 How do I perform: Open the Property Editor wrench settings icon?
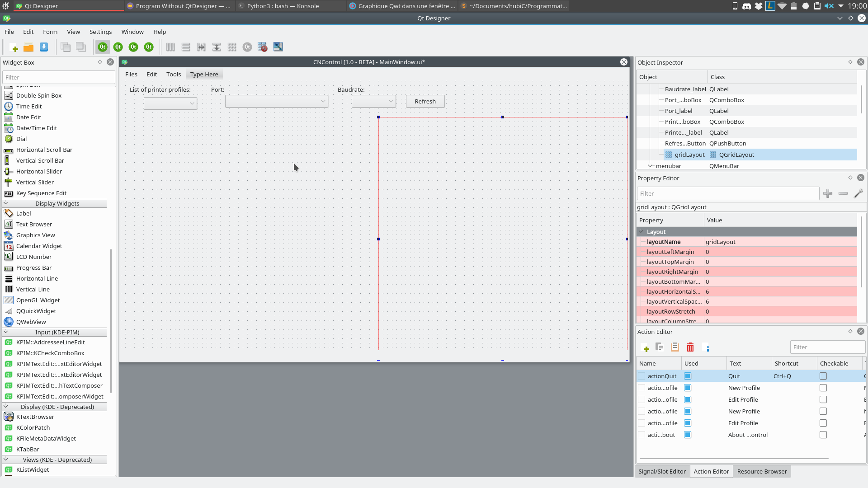pyautogui.click(x=859, y=193)
